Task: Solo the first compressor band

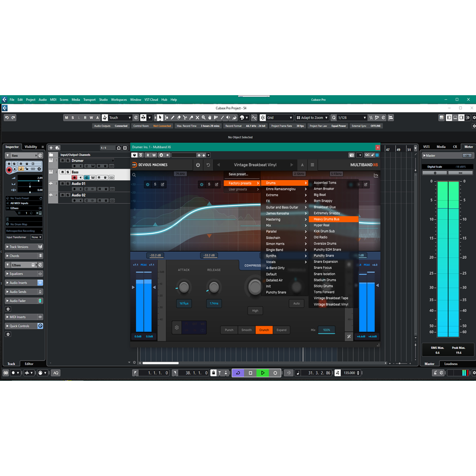Action: tap(155, 184)
